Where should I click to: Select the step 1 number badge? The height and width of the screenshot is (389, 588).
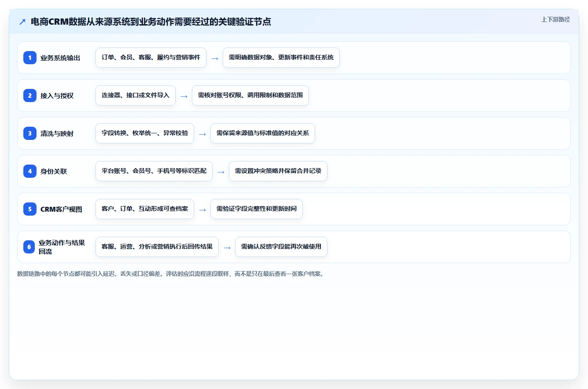coord(30,58)
